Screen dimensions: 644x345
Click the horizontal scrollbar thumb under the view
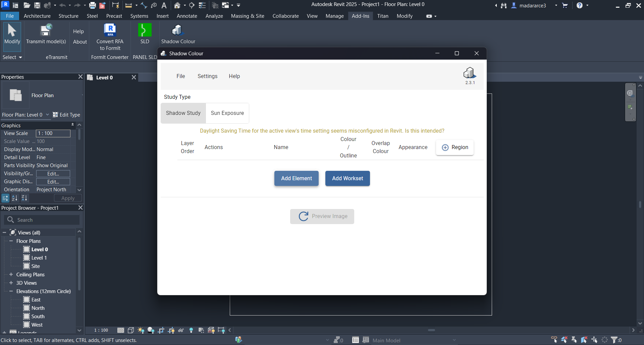click(431, 330)
